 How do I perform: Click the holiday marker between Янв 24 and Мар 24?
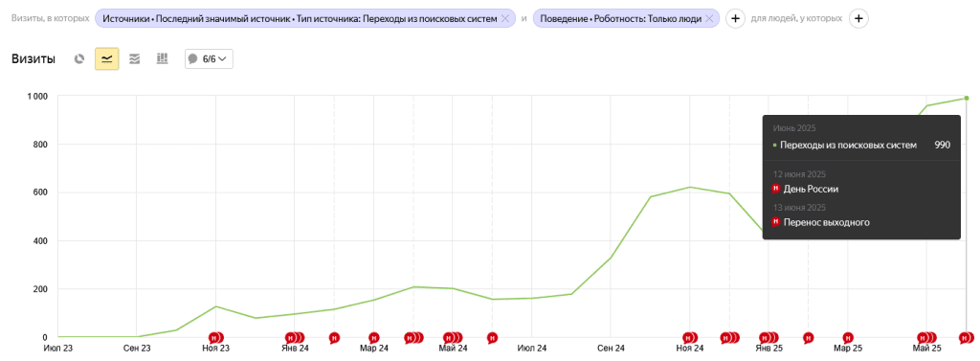pos(334,338)
